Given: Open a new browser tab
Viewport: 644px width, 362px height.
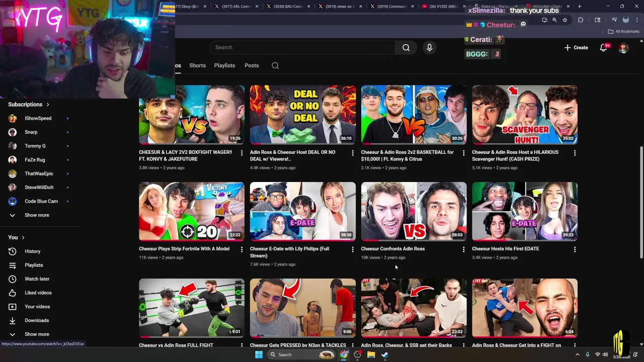Looking at the screenshot, I should [580, 7].
